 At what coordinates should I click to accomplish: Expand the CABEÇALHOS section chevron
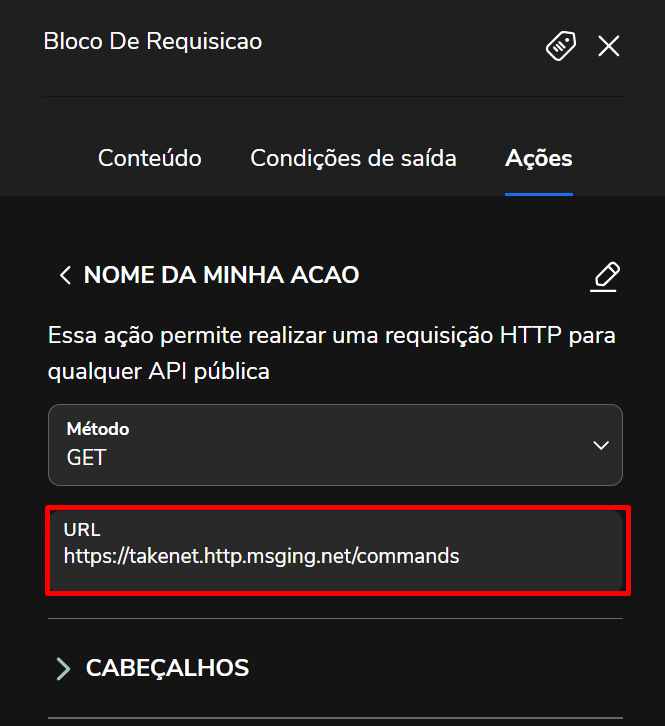(64, 668)
